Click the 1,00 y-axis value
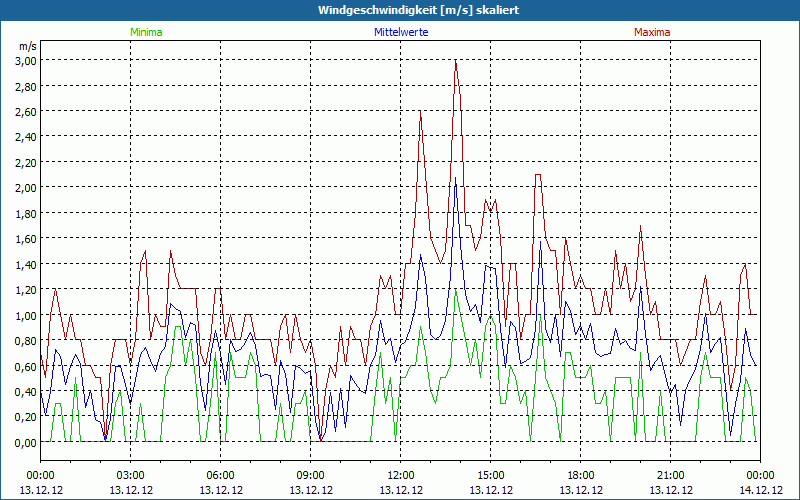Image resolution: width=800 pixels, height=500 pixels. 27,315
